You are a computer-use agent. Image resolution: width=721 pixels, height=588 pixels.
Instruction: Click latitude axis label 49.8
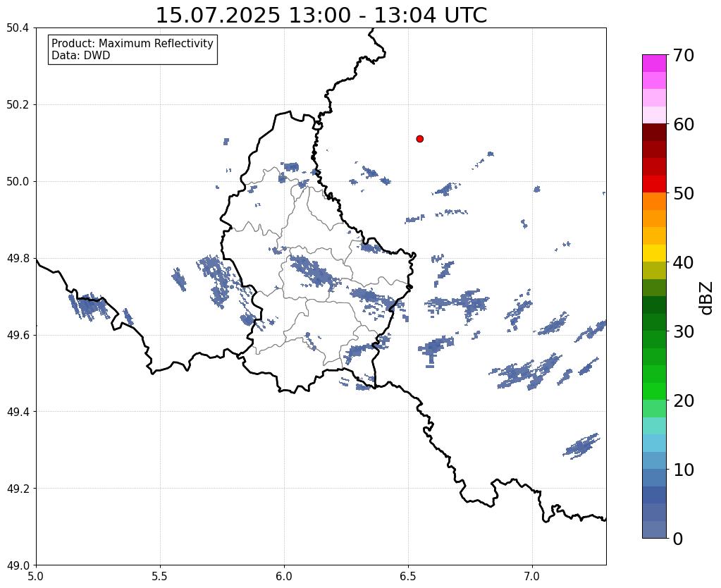coord(18,259)
